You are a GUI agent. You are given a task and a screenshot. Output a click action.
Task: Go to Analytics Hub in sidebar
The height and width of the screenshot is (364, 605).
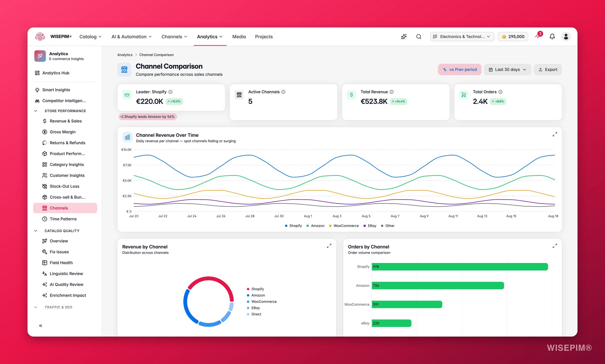[x=65, y=73]
